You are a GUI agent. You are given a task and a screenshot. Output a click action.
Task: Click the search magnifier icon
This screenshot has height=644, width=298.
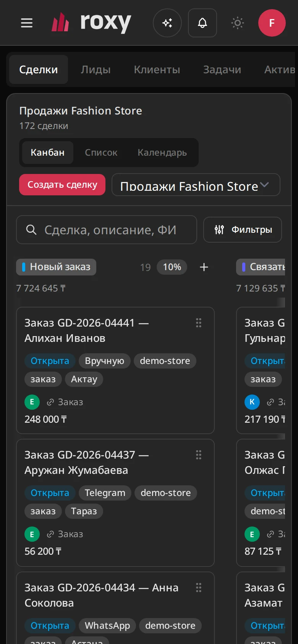pos(31,230)
